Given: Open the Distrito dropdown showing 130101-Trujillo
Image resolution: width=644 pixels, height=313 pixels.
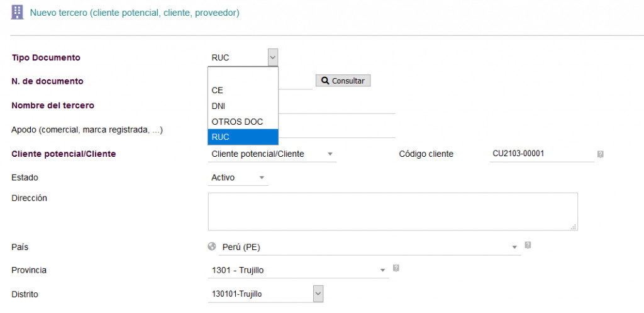Looking at the screenshot, I should pos(318,293).
